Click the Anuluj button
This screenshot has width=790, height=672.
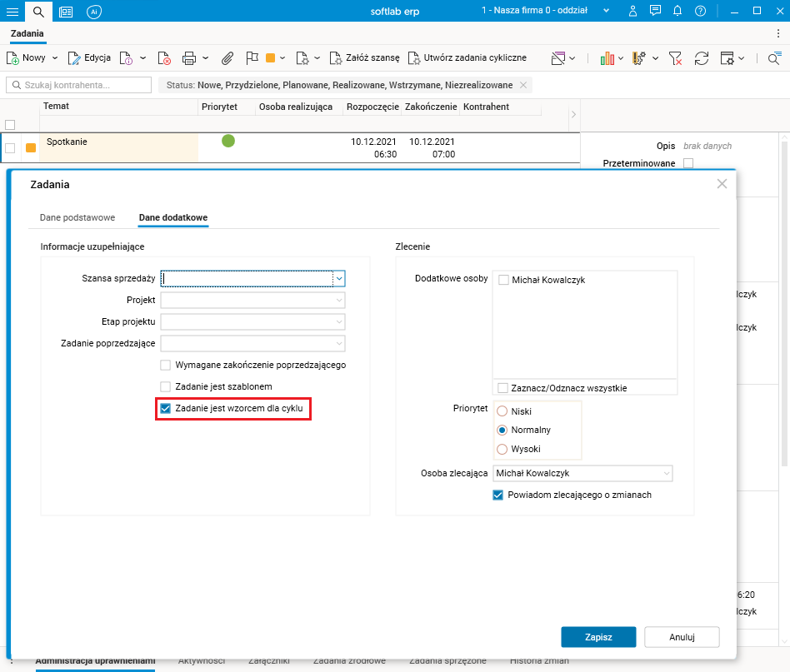[682, 637]
